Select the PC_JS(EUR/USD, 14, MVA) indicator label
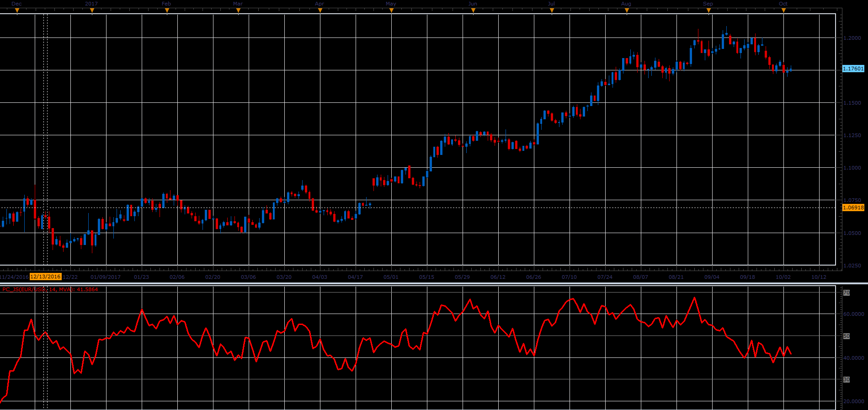Image resolution: width=868 pixels, height=410 pixels. [x=50, y=289]
